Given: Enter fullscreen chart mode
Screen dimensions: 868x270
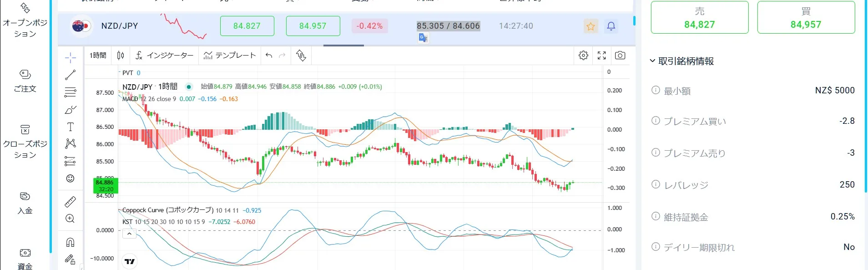Looking at the screenshot, I should (602, 56).
